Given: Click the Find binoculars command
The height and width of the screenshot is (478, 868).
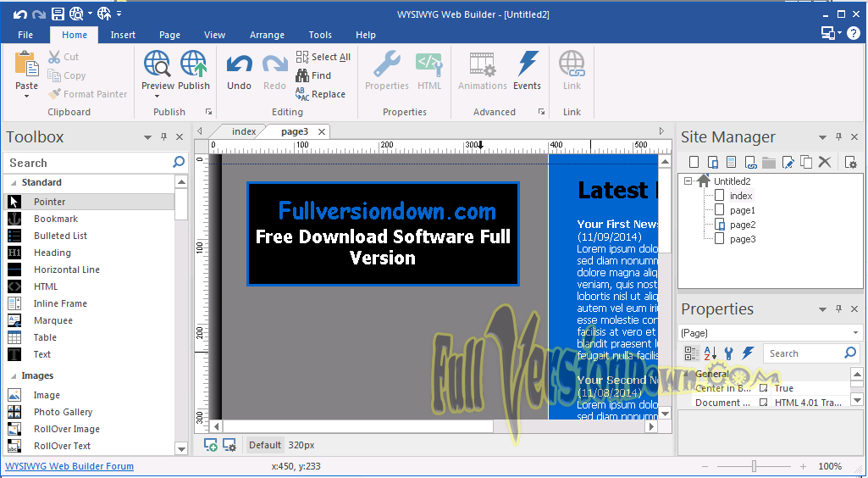Looking at the screenshot, I should pyautogui.click(x=313, y=75).
